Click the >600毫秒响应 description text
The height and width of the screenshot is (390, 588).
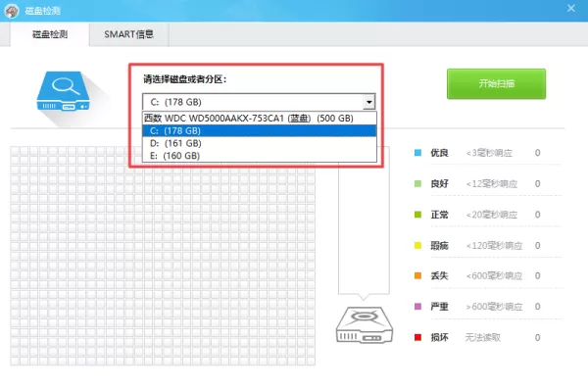(x=494, y=307)
